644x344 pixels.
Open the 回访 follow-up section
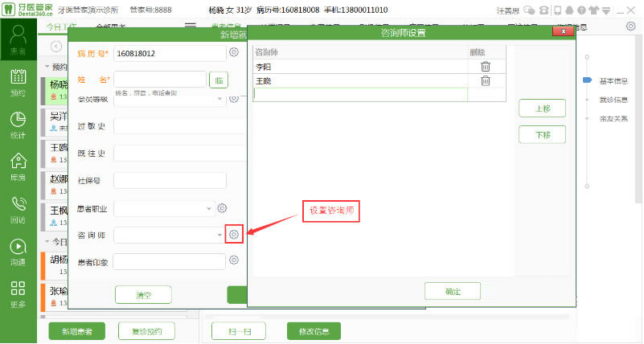[x=18, y=210]
